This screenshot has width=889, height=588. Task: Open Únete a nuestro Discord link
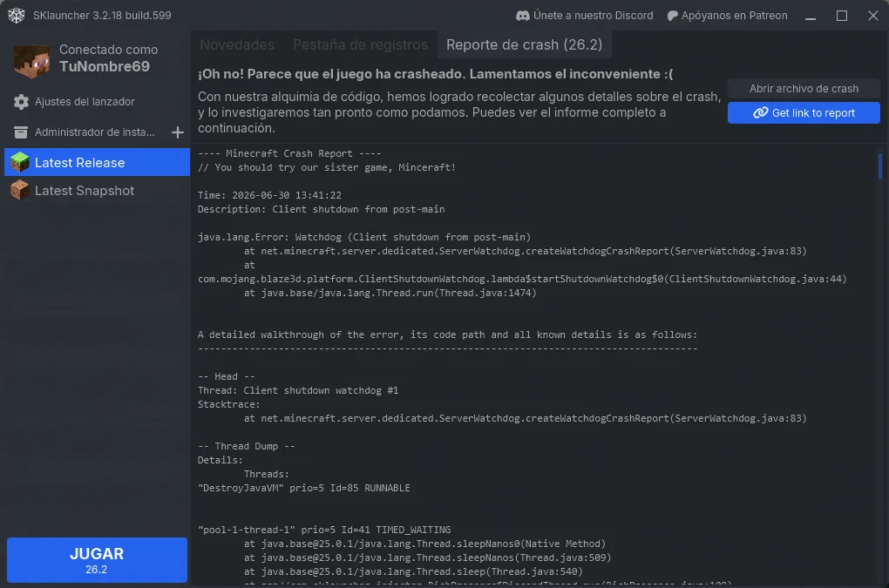coord(585,16)
